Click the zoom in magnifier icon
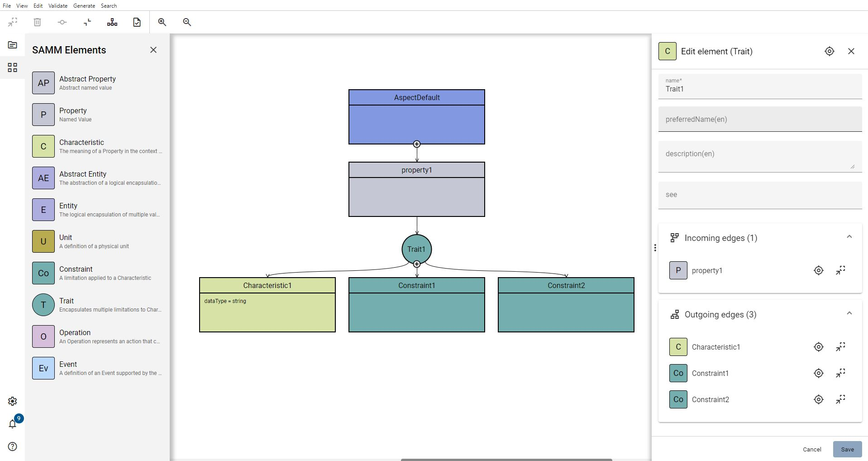This screenshot has width=868, height=461. [x=162, y=22]
